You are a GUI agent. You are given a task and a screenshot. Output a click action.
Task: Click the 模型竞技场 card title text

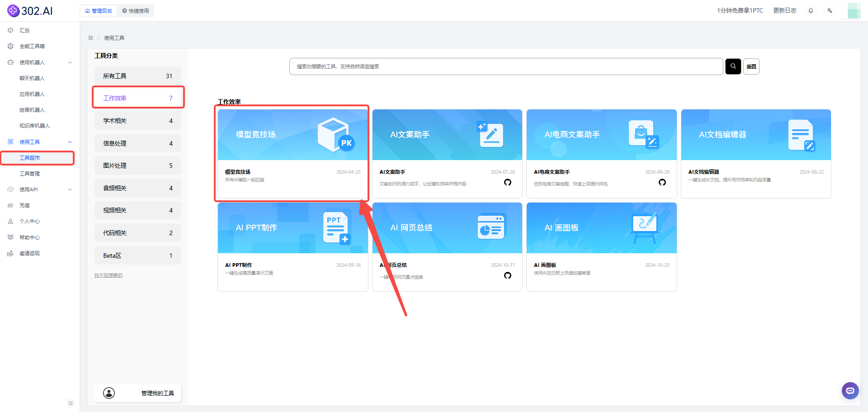pos(238,172)
